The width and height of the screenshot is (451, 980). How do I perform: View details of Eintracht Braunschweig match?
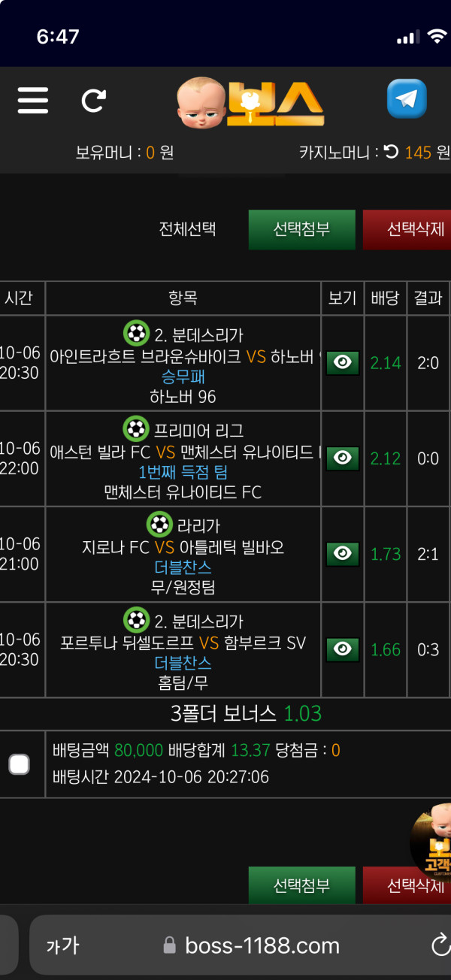pyautogui.click(x=342, y=363)
